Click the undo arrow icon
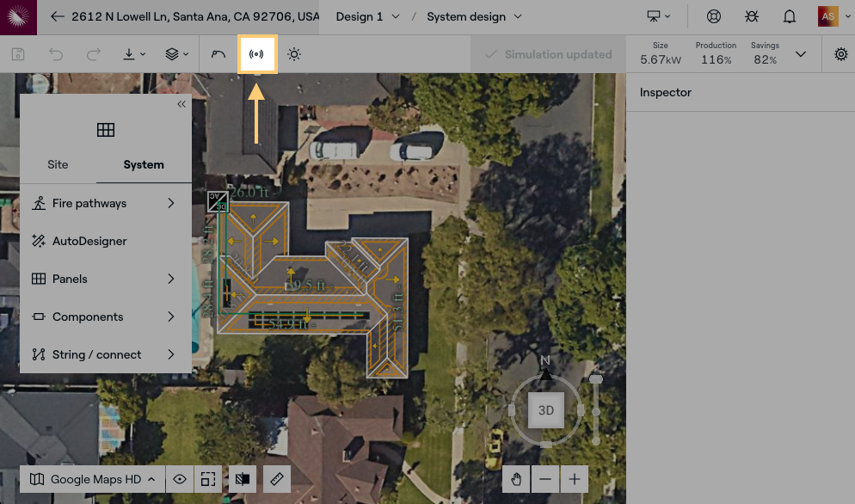 pos(55,53)
